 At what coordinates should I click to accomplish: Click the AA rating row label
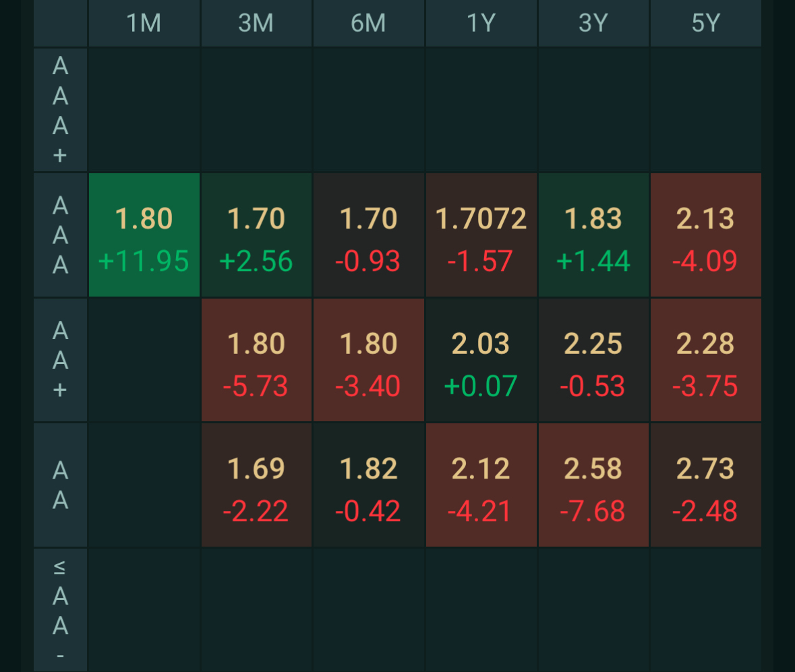click(61, 485)
